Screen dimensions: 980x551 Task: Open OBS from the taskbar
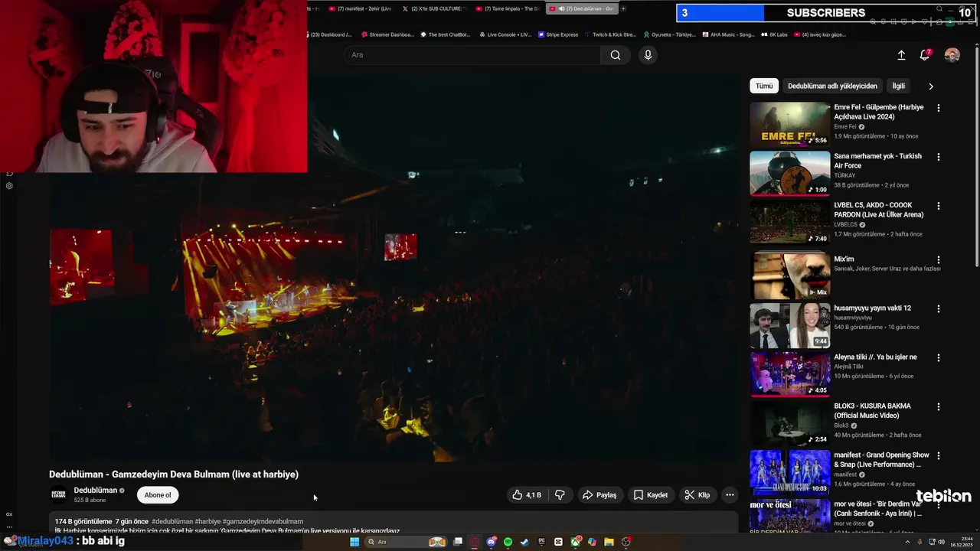(x=626, y=542)
